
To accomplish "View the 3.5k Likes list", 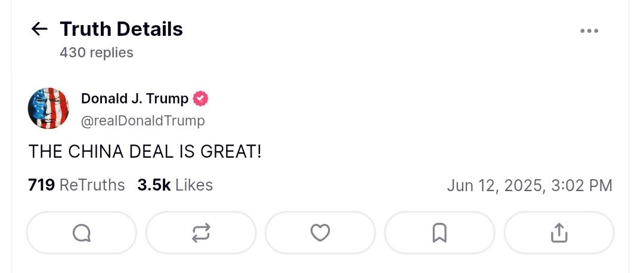I will pyautogui.click(x=175, y=185).
